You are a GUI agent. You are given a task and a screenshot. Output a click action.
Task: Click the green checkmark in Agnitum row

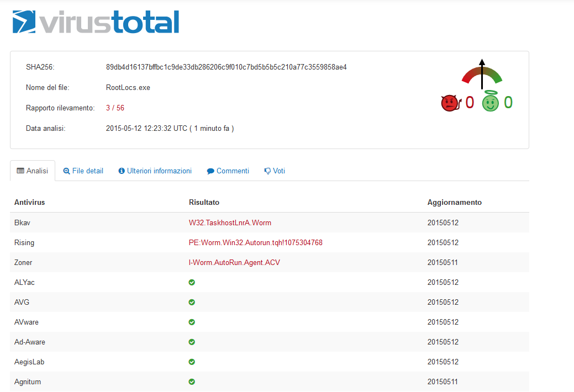(192, 382)
